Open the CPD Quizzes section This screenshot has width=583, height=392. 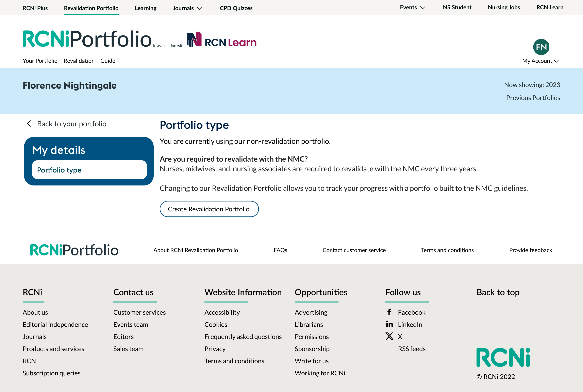pos(236,8)
